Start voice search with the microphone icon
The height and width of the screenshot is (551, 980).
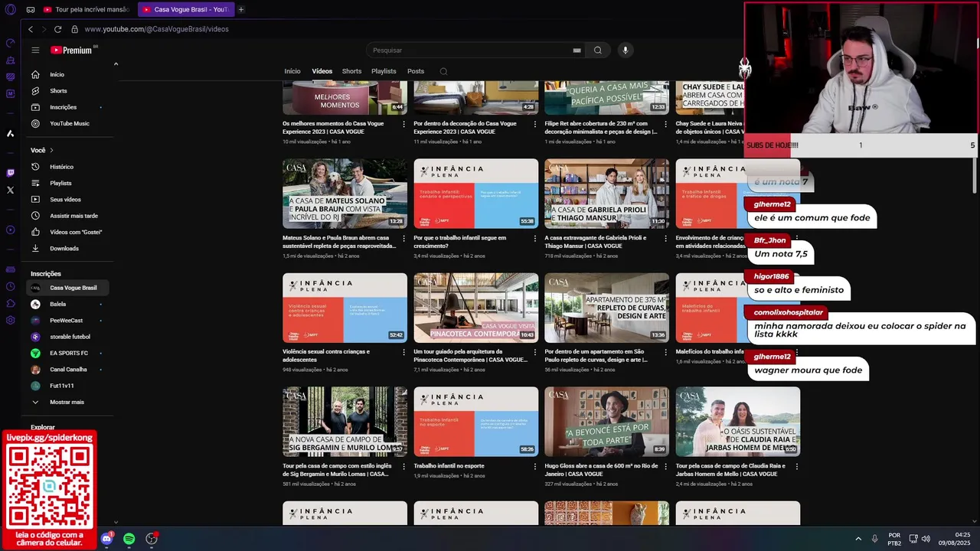click(626, 51)
